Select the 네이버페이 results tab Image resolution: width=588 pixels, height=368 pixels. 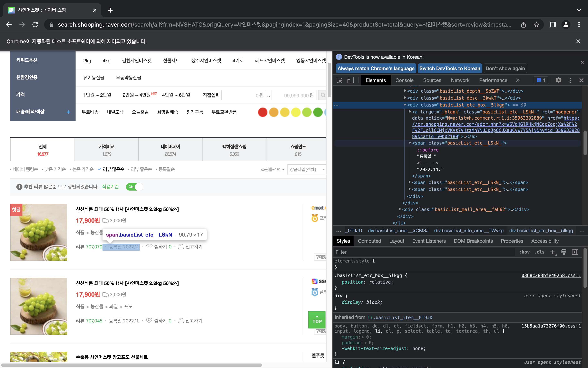click(x=170, y=150)
